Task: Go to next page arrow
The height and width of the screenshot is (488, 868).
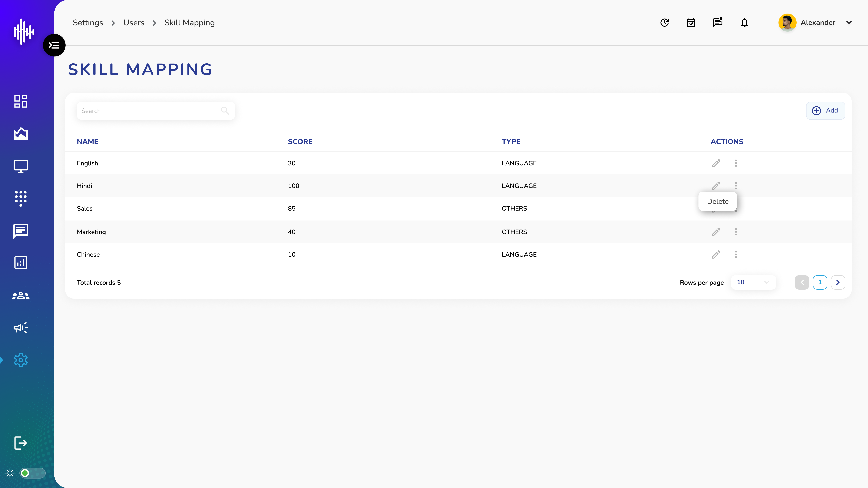Action: coord(838,282)
